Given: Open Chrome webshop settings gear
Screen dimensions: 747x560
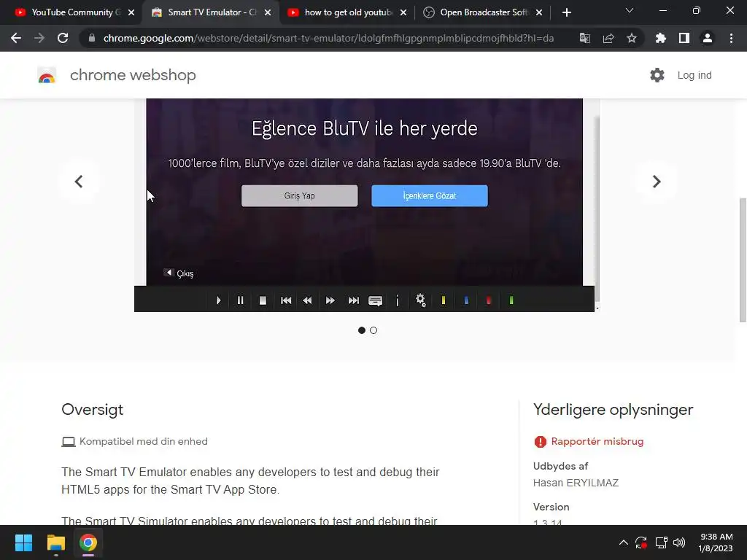Looking at the screenshot, I should (657, 75).
